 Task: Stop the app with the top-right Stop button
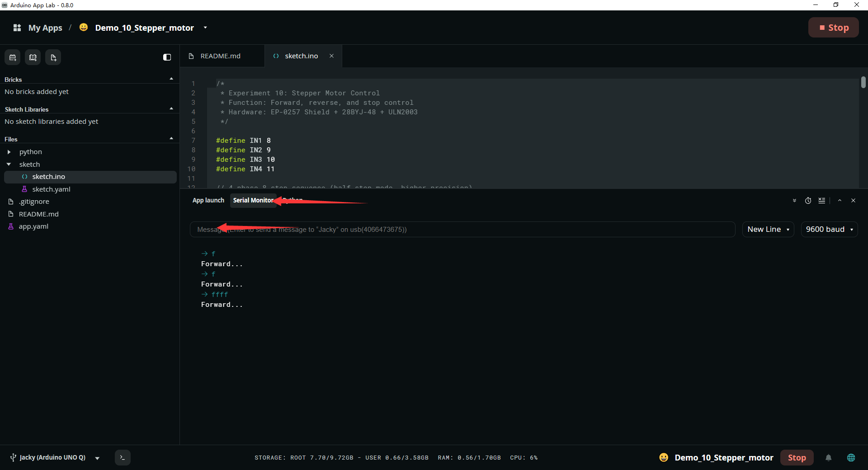[834, 28]
